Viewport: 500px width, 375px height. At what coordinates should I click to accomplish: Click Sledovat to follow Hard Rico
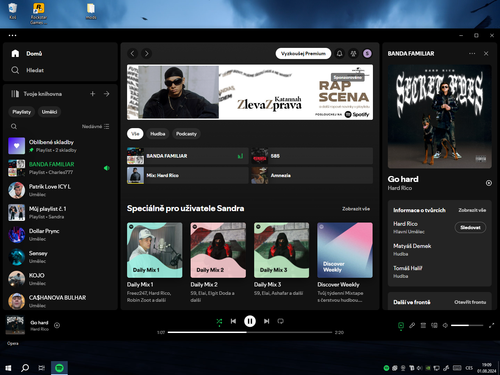(470, 228)
